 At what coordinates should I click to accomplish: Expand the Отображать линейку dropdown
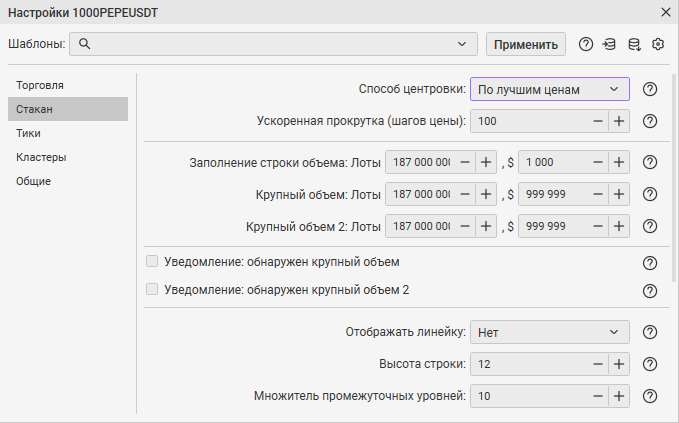coord(549,332)
